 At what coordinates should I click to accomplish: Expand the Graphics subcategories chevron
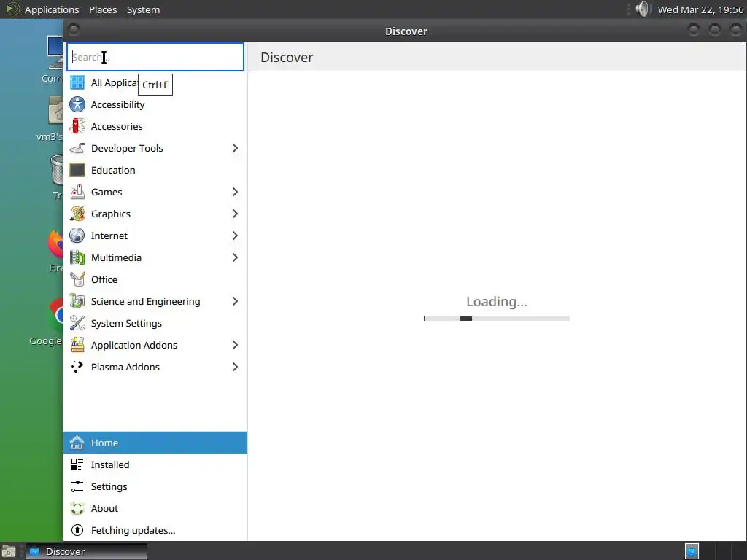pos(235,214)
